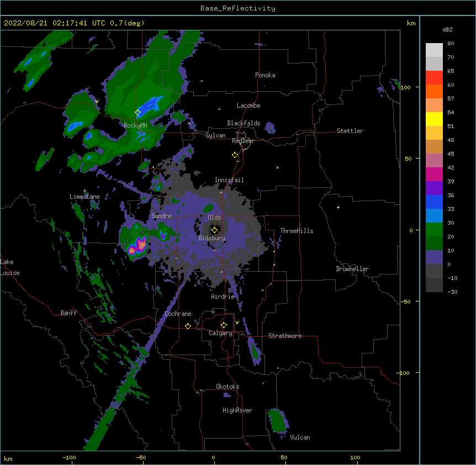Screen dimensions: 476x465
Task: Click the HighRiver city label
Action: [x=237, y=410]
